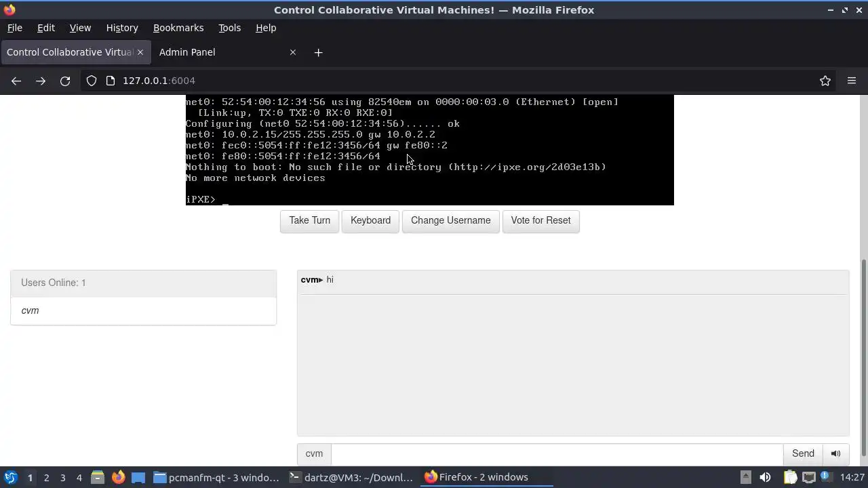Open the Bookmarks menu

tap(178, 28)
